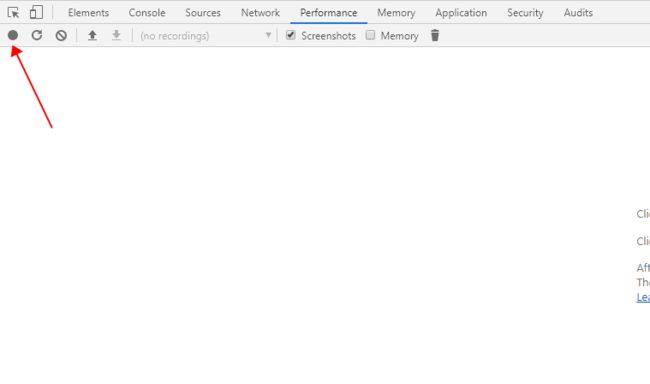Go to the Sources tab
This screenshot has height=384, width=650.
(203, 13)
